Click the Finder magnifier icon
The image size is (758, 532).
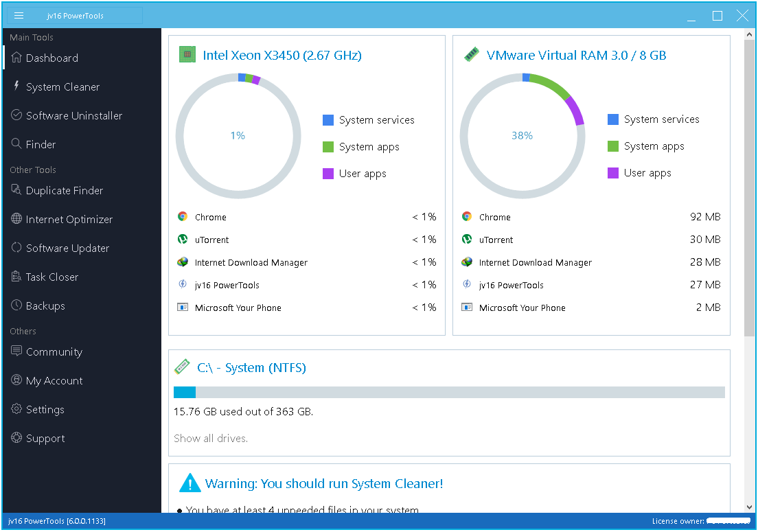tap(16, 143)
